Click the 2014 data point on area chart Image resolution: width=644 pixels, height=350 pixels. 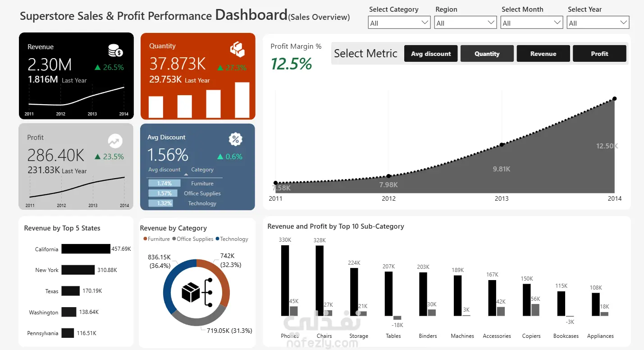point(614,99)
